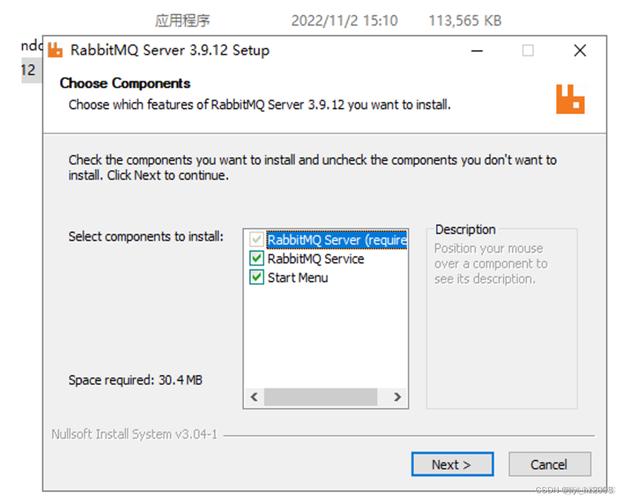
Task: Click the RabbitMQ Server 3.9.12 Setup title text
Action: (170, 50)
